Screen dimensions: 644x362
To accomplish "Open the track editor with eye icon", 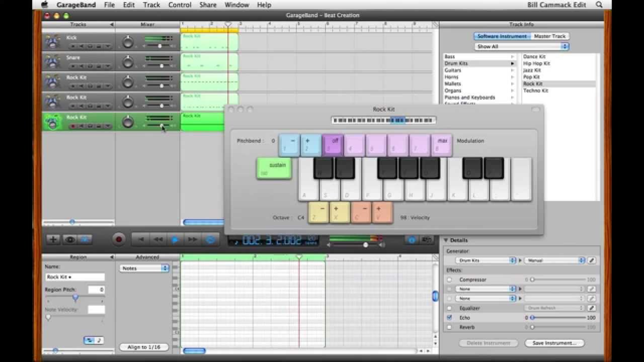I will (69, 240).
